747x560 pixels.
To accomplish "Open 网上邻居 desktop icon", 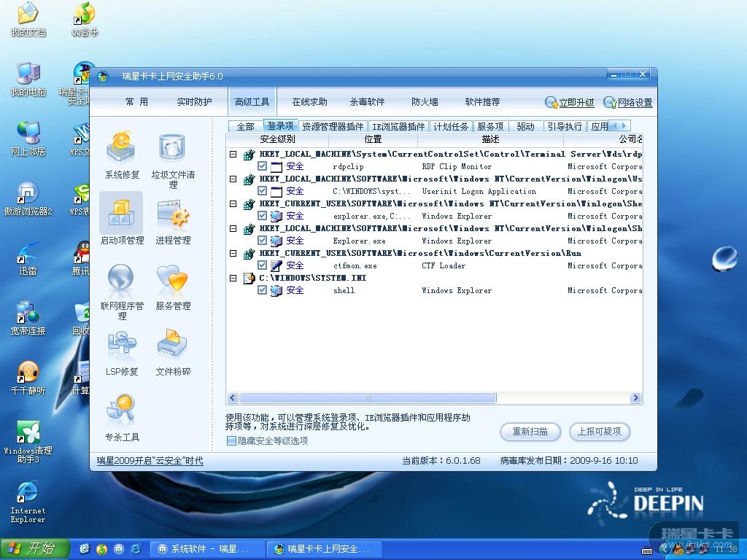I will click(x=28, y=139).
